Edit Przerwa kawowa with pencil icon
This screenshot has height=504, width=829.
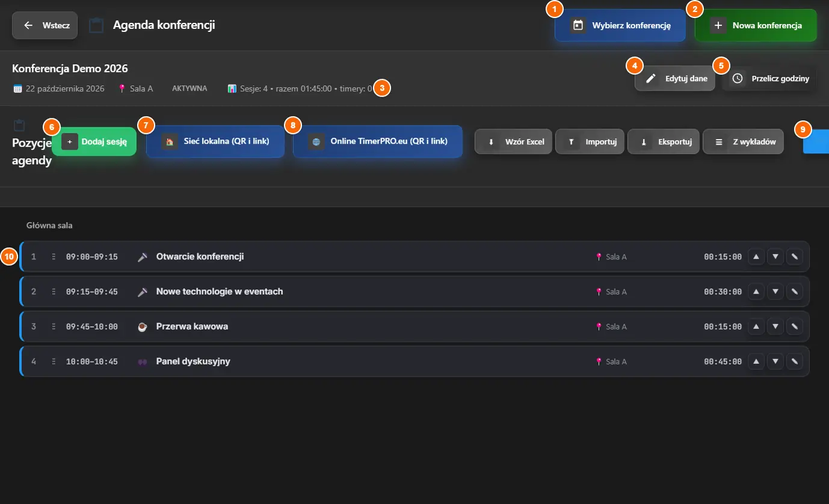[795, 327]
